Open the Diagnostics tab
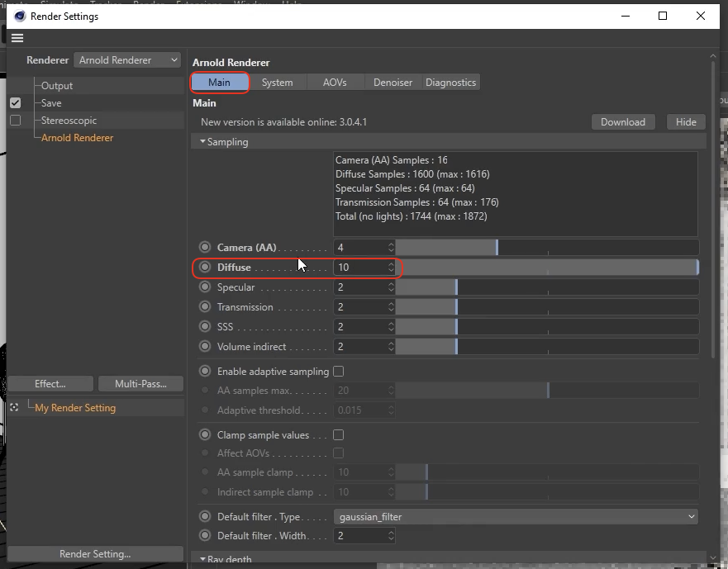The image size is (728, 569). (x=451, y=83)
